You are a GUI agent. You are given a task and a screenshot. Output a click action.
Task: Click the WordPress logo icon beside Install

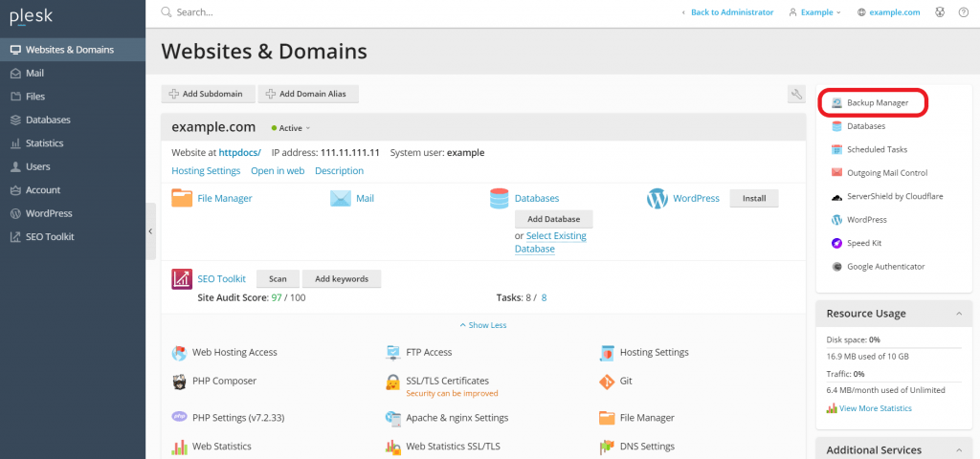[x=657, y=199]
